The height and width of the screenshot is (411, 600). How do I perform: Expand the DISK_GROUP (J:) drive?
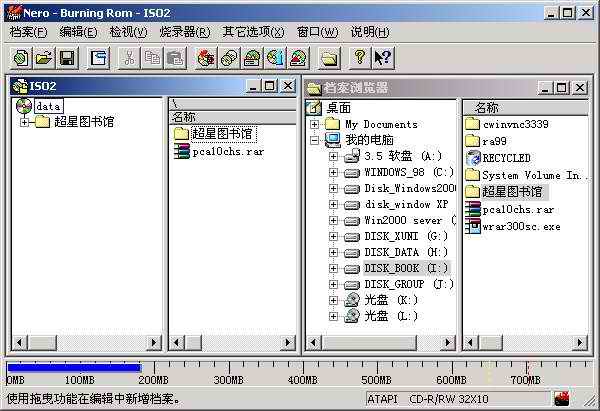(333, 284)
